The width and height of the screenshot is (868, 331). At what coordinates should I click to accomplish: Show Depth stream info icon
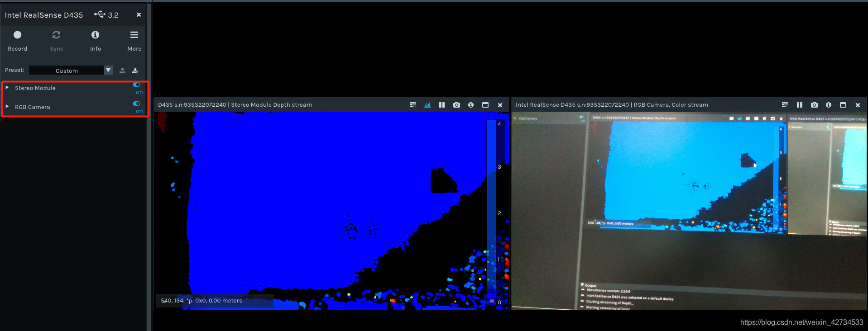471,105
